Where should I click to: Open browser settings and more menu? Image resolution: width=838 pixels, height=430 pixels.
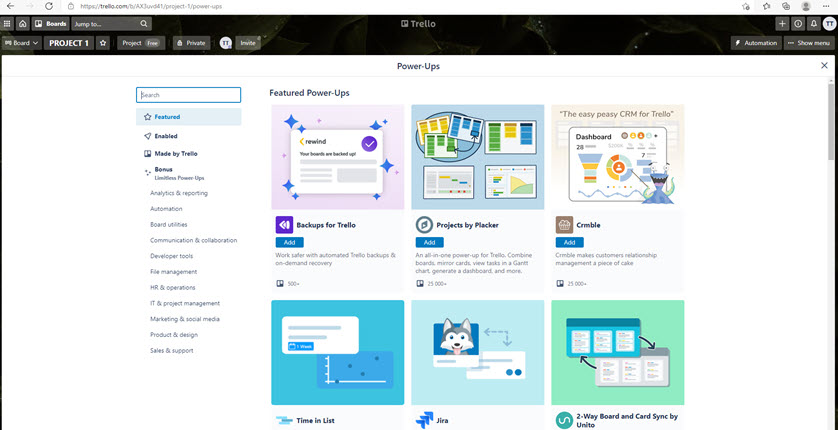(826, 6)
